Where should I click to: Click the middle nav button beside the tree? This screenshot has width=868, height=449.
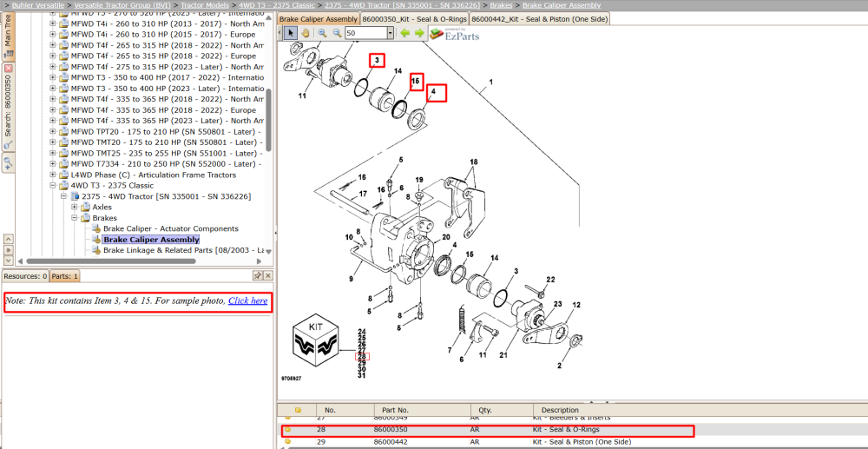[9, 250]
